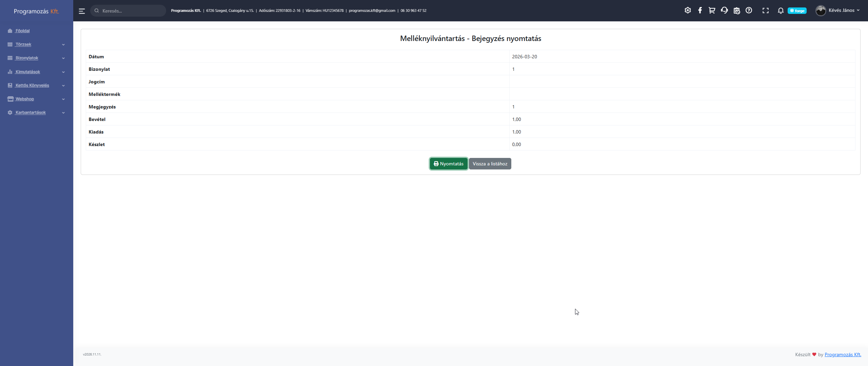
Task: Toggle sidebar with hamburger menu icon
Action: point(82,11)
